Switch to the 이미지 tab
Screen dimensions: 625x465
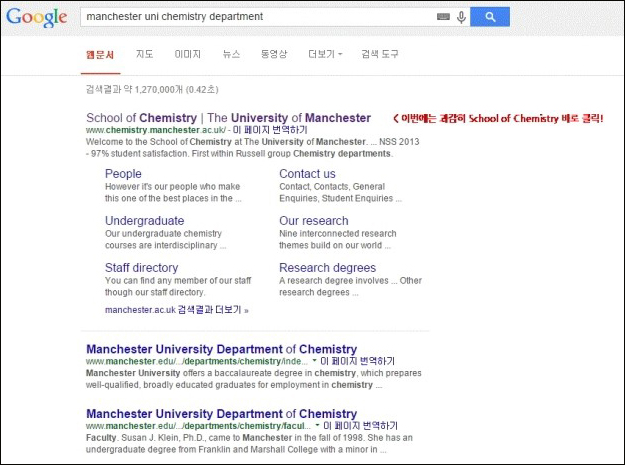coord(188,54)
